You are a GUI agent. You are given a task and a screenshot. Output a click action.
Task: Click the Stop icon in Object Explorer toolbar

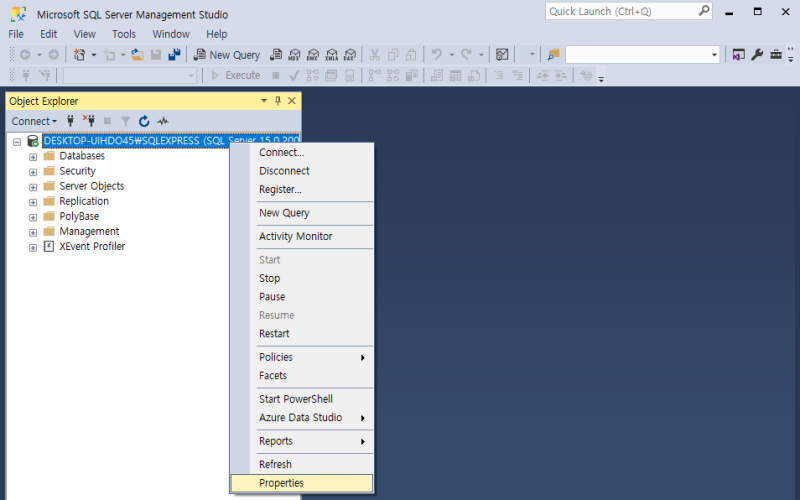107,121
